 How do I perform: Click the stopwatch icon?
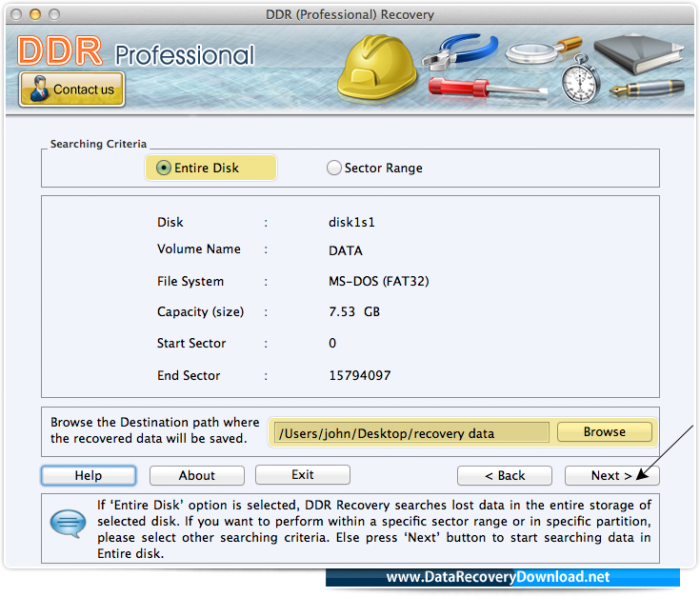click(580, 79)
